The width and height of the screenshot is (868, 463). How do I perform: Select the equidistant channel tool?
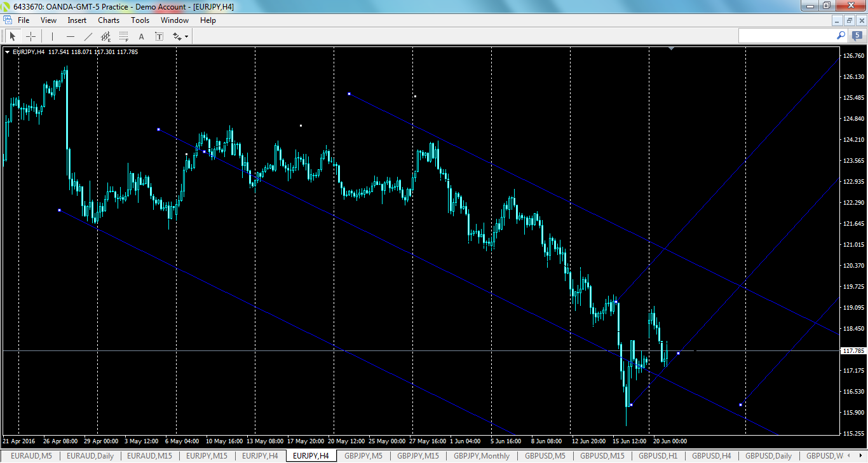(x=105, y=36)
